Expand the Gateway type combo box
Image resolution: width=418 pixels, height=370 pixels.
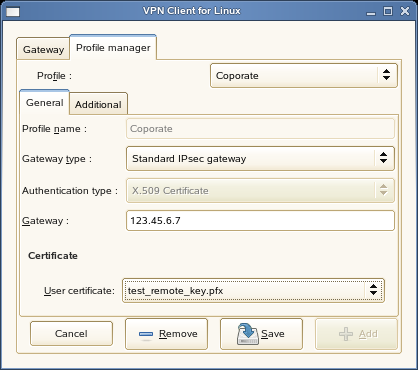(x=260, y=159)
